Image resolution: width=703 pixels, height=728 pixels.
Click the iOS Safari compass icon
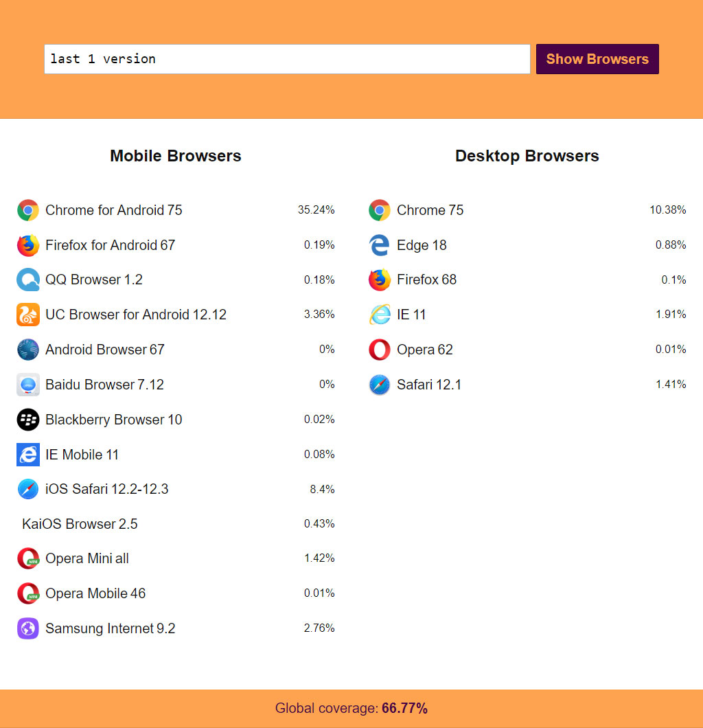28,490
